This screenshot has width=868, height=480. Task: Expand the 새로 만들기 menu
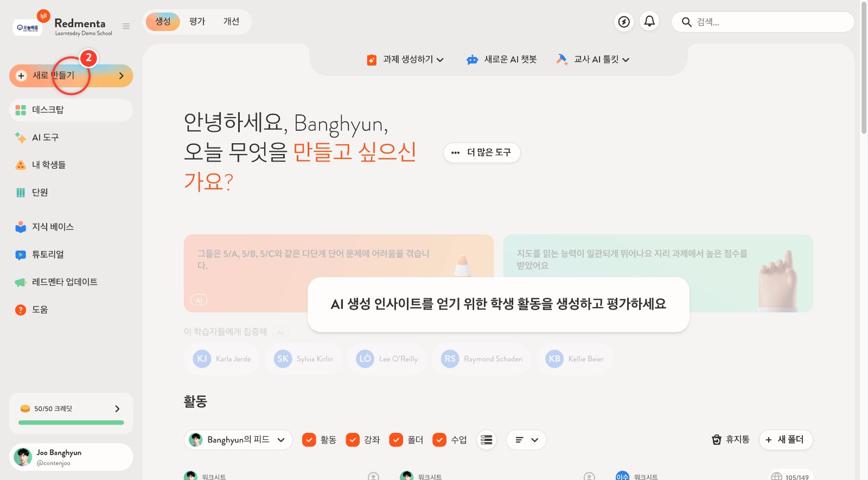click(x=71, y=76)
